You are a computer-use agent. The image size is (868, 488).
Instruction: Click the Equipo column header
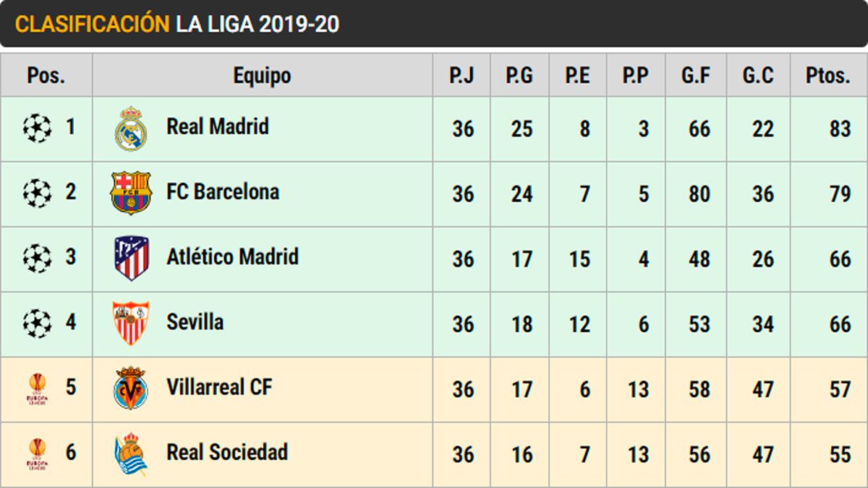[262, 75]
